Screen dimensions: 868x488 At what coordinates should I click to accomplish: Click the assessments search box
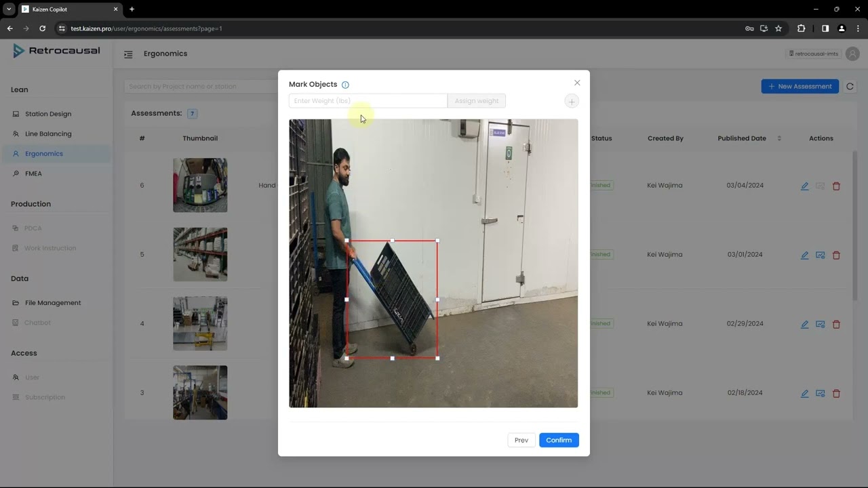click(201, 86)
